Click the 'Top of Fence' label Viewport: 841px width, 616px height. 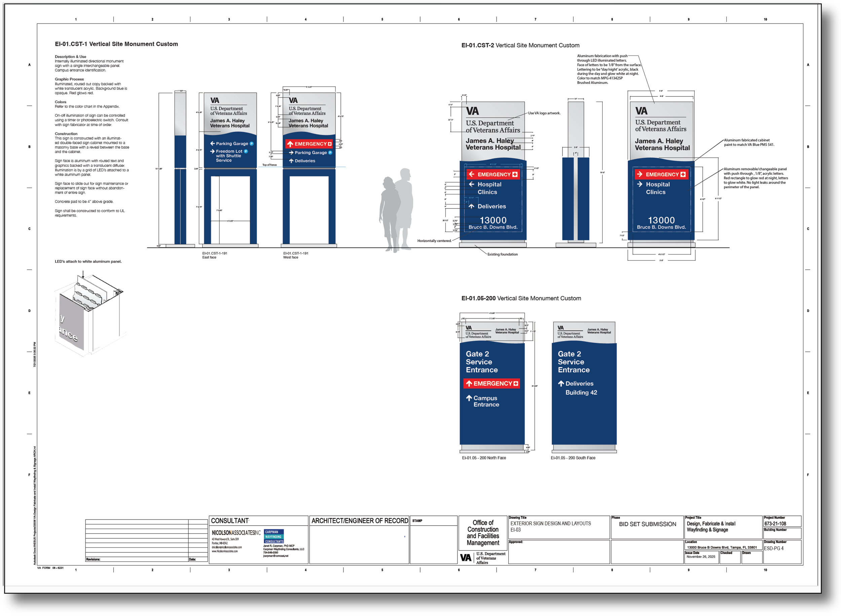click(270, 165)
